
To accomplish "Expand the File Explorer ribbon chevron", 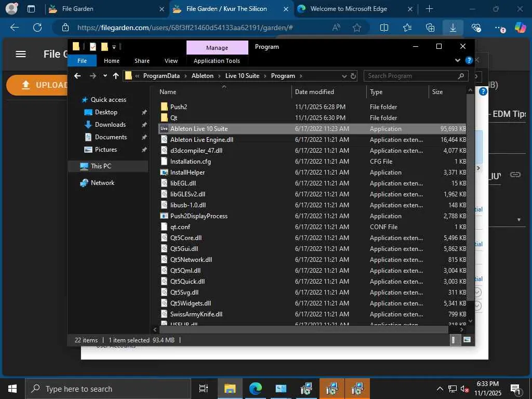I will [x=458, y=60].
